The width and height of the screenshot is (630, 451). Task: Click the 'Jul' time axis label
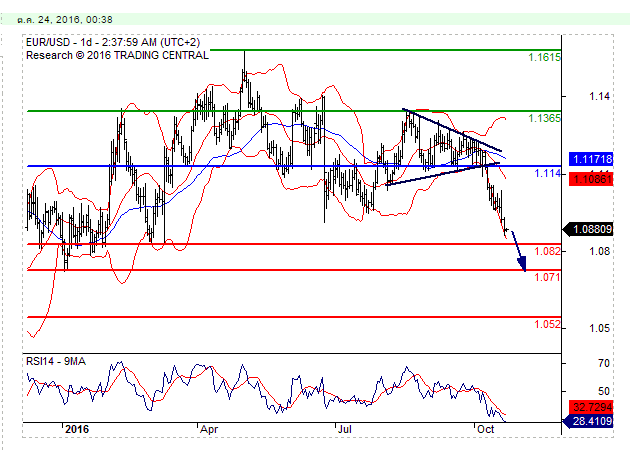tap(345, 429)
